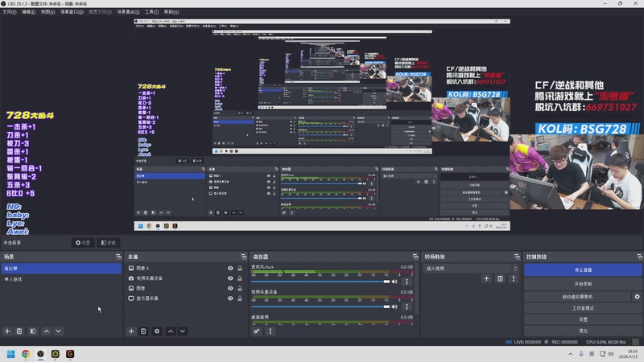Select the 单人游戏 scene

[x=61, y=279]
